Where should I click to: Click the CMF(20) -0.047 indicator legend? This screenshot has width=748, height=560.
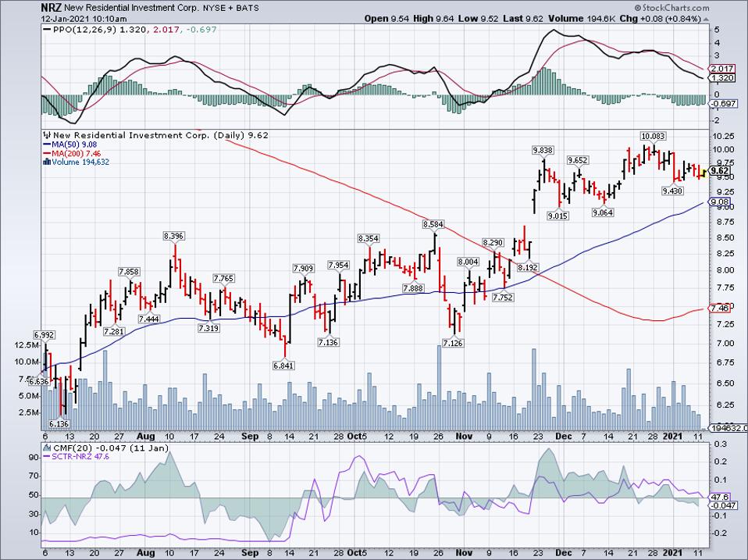point(106,448)
